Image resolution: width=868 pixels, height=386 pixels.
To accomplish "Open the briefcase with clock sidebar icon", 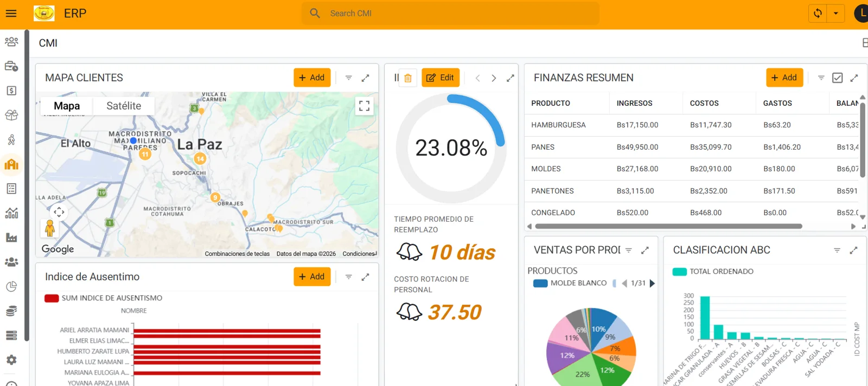I will 11,66.
